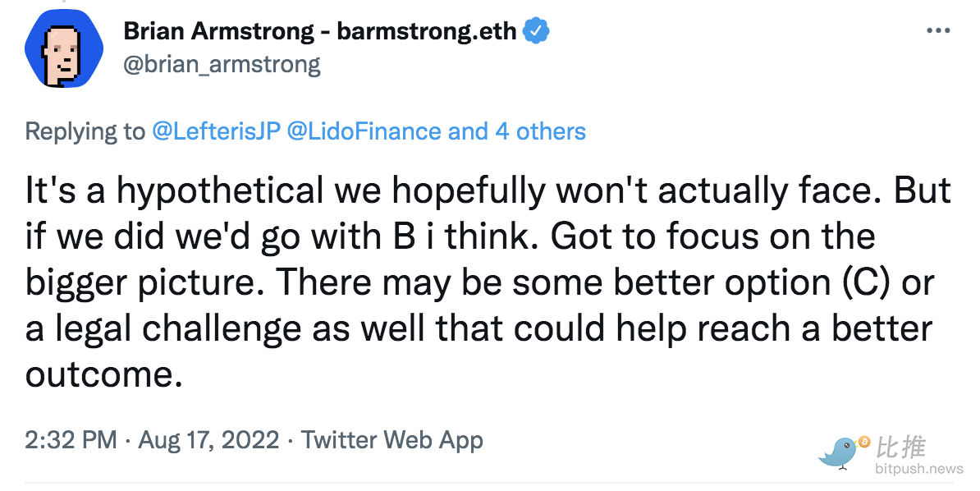Click the bitpush.news watermark text

tap(918, 469)
